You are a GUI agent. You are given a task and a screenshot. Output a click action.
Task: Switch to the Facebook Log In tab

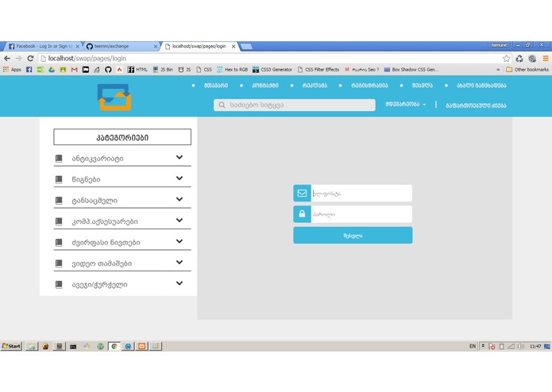42,46
